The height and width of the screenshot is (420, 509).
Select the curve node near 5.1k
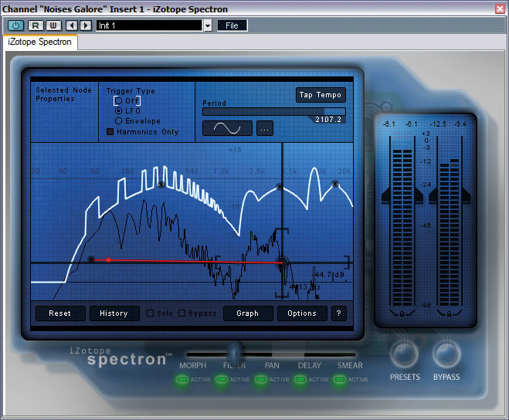click(x=279, y=187)
